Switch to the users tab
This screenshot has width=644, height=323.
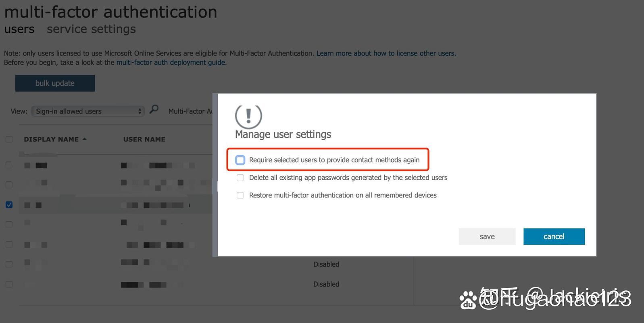(19, 29)
